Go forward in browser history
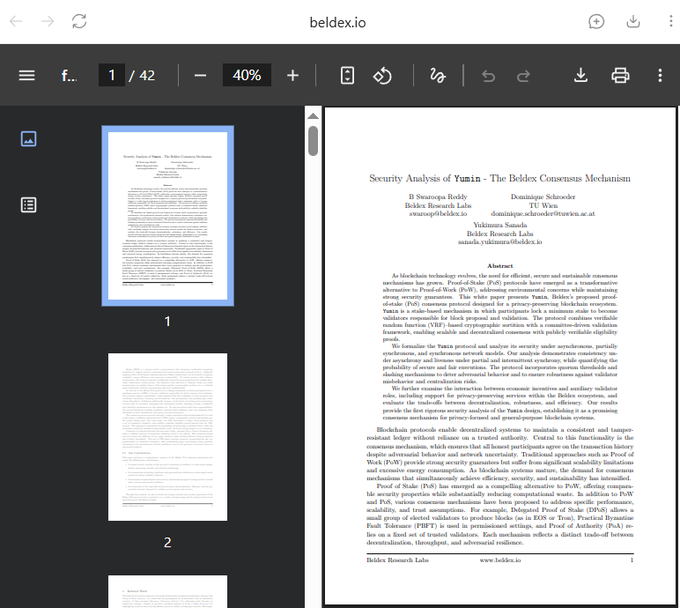Viewport: 680px width, 608px height. click(x=47, y=21)
